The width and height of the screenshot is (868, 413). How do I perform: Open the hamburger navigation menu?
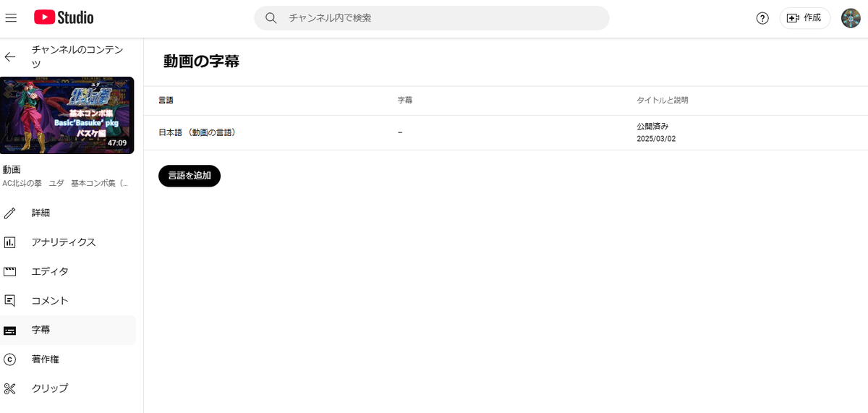pyautogui.click(x=11, y=18)
